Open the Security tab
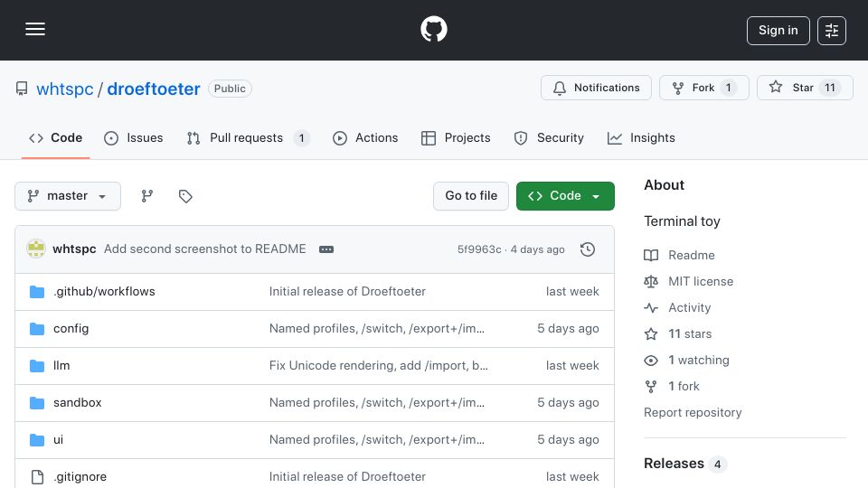868x488 pixels. click(549, 137)
